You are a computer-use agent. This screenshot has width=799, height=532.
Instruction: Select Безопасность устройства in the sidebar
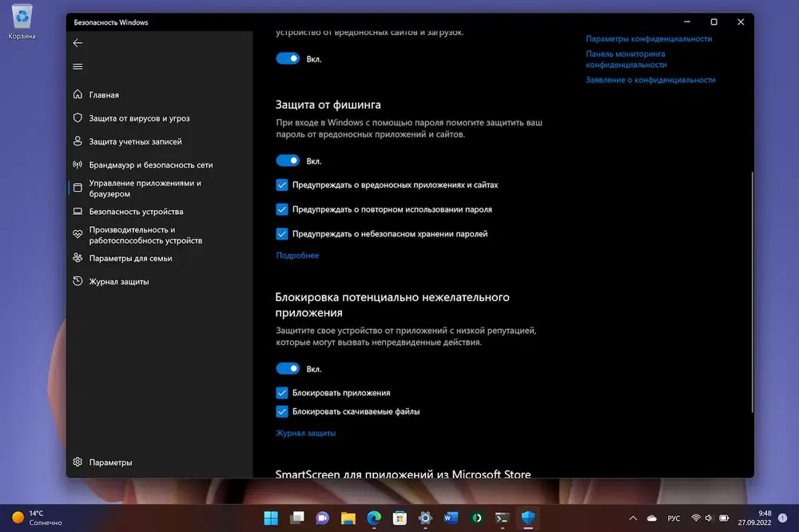[x=136, y=212]
